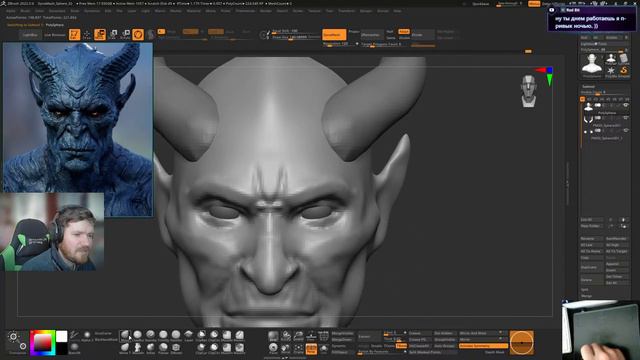Click the XYZ axis orientation gizmo
This screenshot has height=360, width=640.
pos(546,76)
